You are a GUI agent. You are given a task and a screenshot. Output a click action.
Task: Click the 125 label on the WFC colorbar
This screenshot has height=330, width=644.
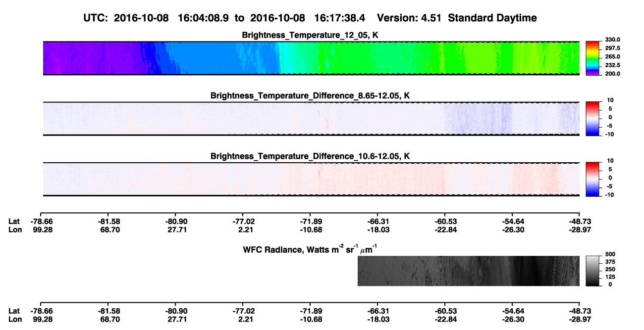coord(610,277)
